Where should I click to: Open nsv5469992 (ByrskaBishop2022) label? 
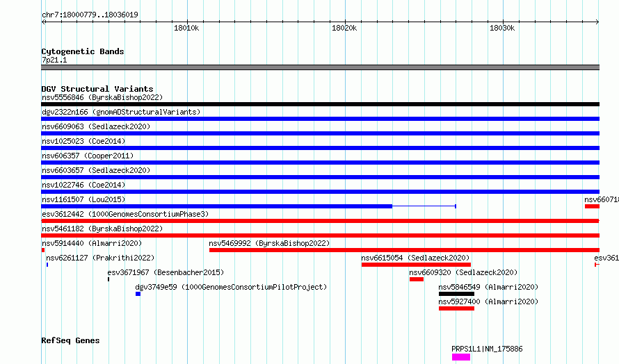click(269, 243)
